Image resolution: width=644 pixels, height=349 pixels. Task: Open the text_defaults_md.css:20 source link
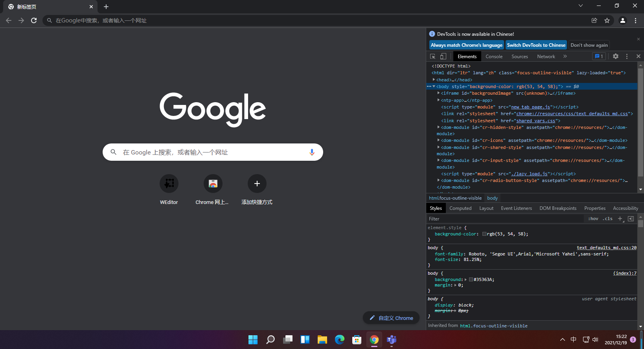pos(607,248)
